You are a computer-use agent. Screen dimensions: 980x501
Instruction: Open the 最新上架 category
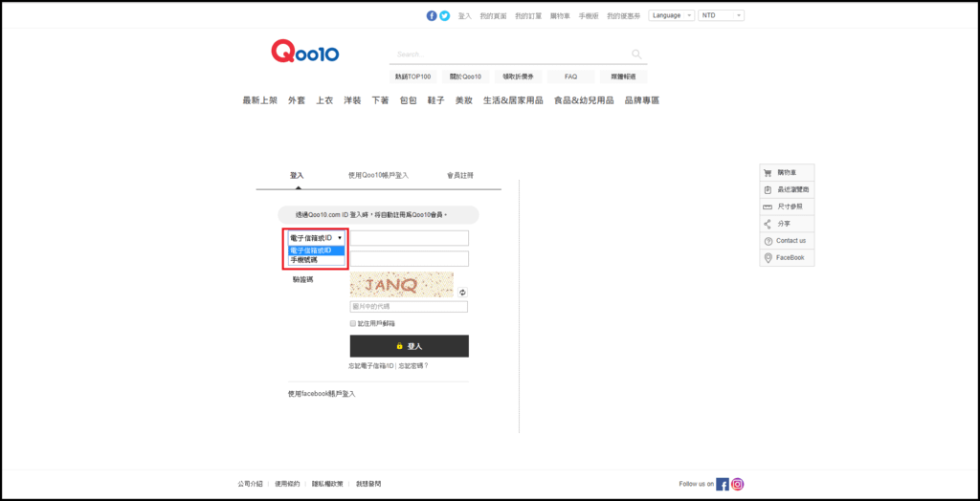click(x=260, y=100)
